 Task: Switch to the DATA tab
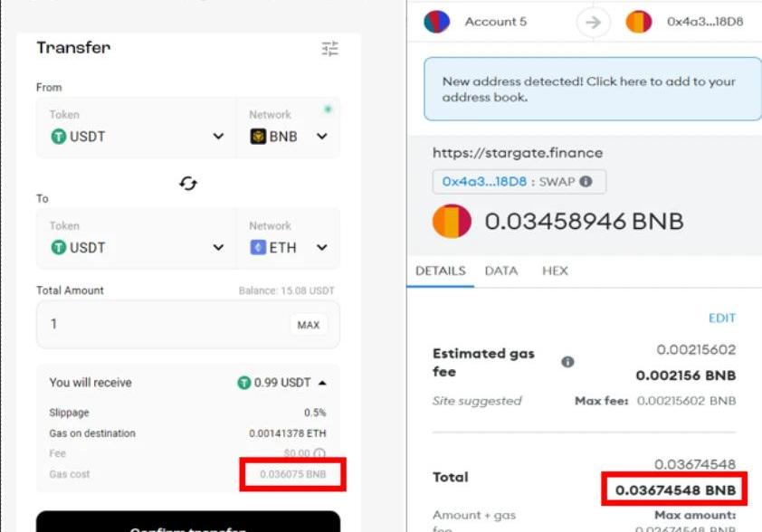tap(500, 271)
